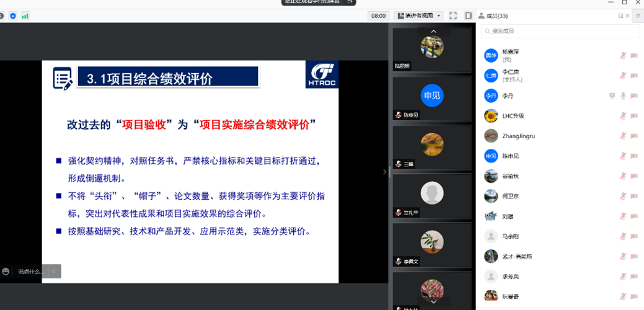Toggle the camera icon for 李仁庚
Viewport: 644px width, 310px height.
point(634,76)
